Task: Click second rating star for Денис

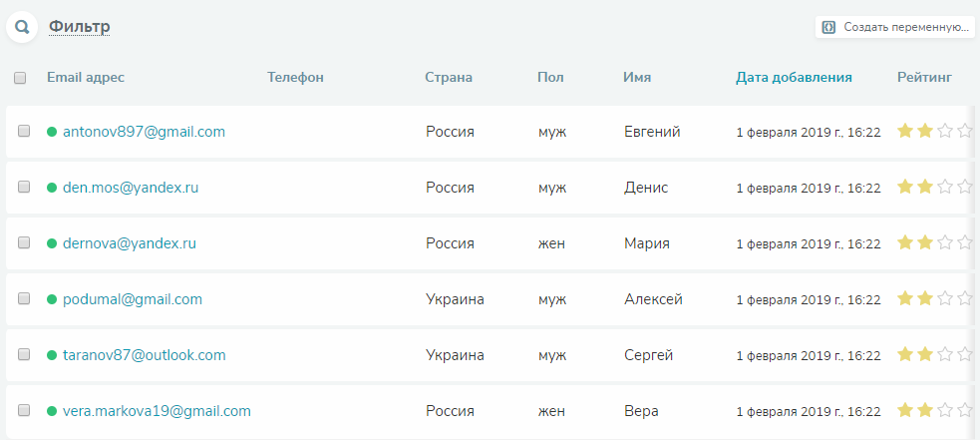Action: click(925, 187)
